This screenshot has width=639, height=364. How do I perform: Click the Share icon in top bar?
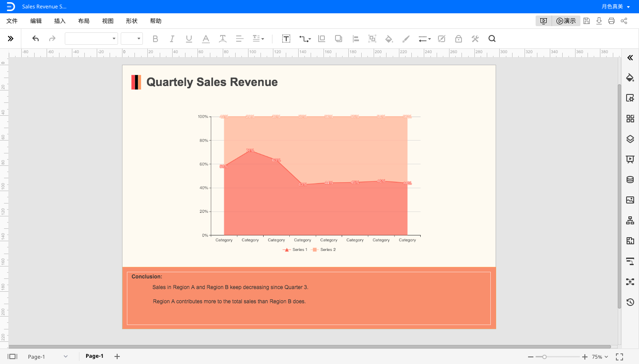pos(624,21)
